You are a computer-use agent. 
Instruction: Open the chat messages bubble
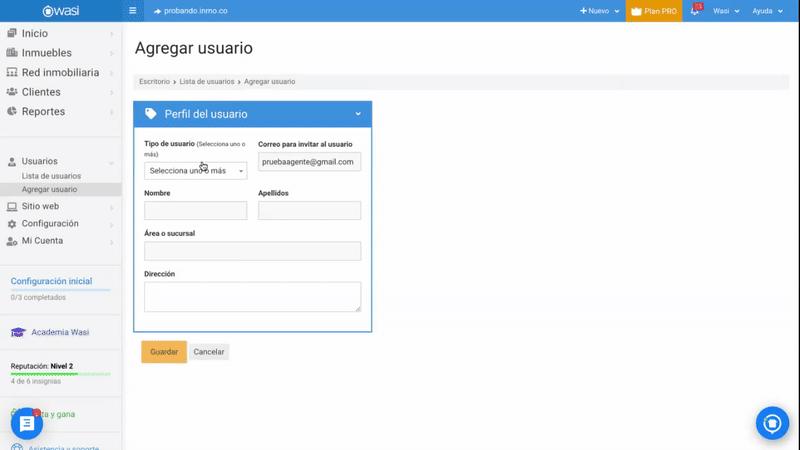pos(27,423)
